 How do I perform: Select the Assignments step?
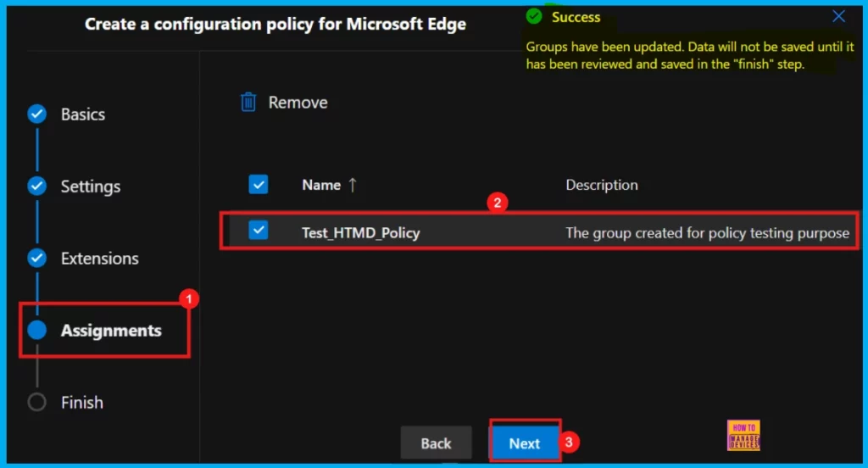[x=111, y=331]
